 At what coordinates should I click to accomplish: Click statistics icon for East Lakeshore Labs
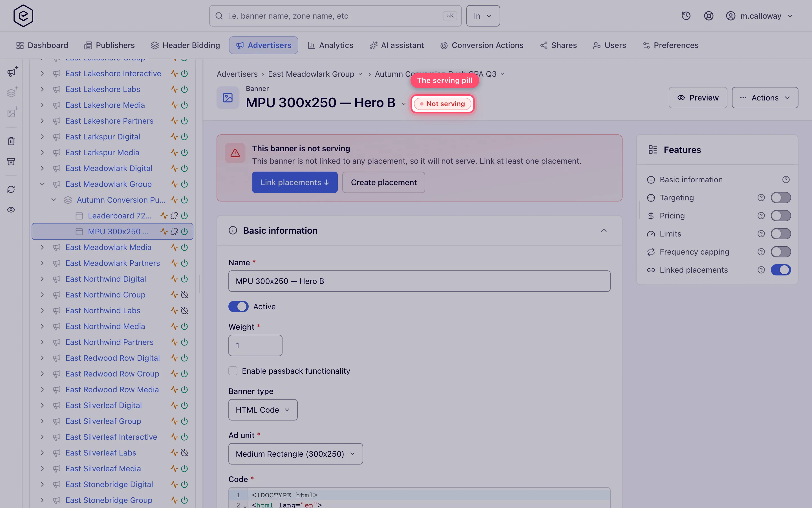click(174, 89)
